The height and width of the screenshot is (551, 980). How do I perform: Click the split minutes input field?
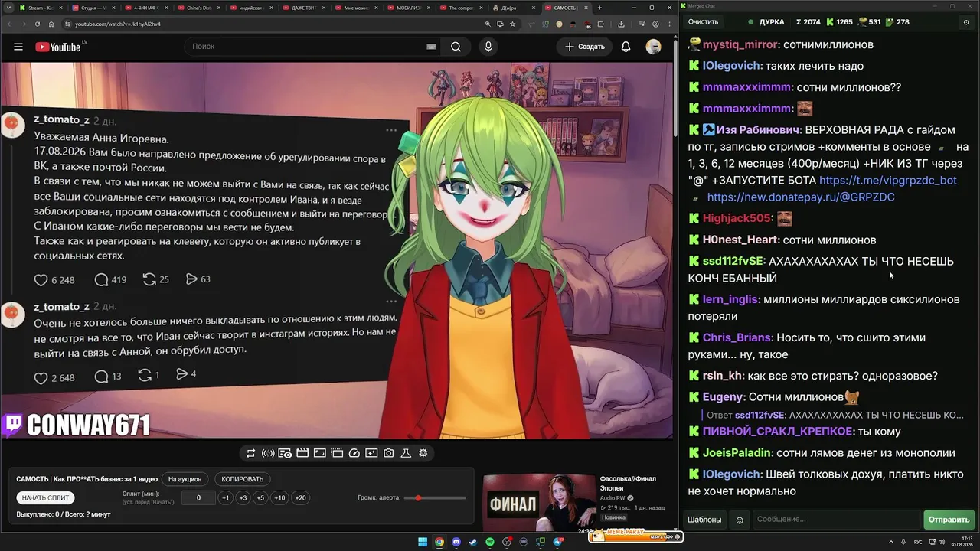tap(198, 497)
